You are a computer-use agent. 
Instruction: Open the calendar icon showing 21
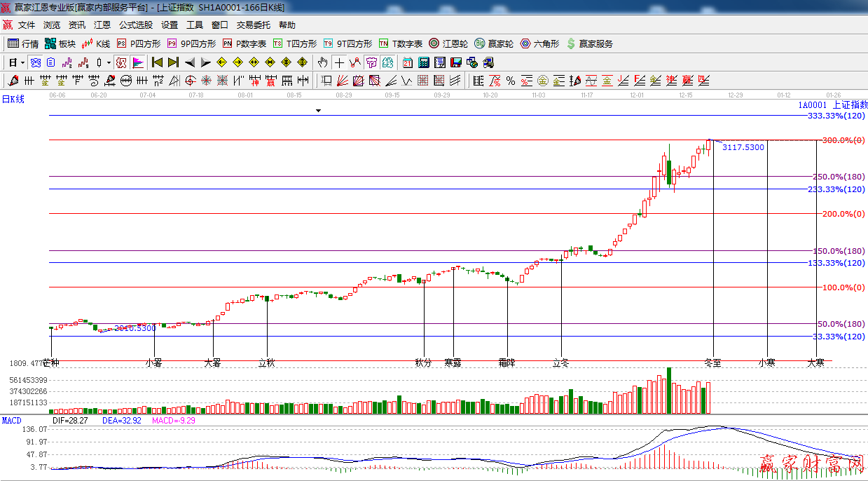click(407, 62)
